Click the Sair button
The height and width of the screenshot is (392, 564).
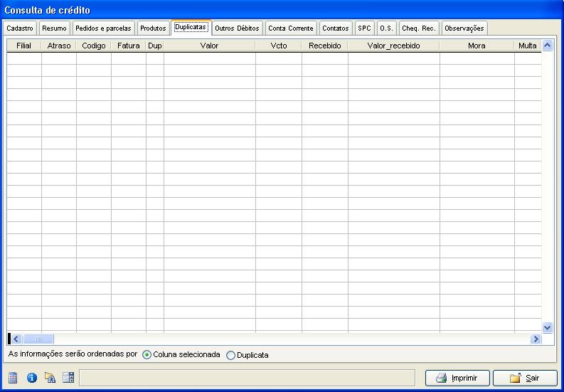click(525, 378)
